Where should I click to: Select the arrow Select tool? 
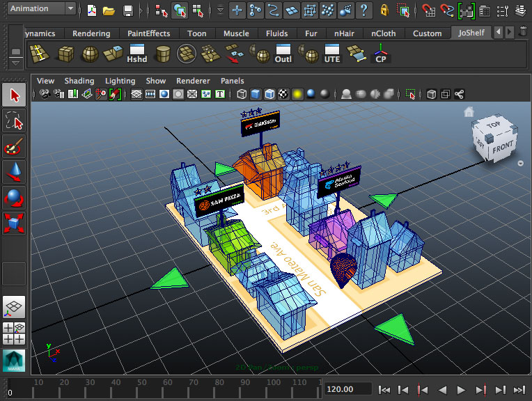coord(15,95)
